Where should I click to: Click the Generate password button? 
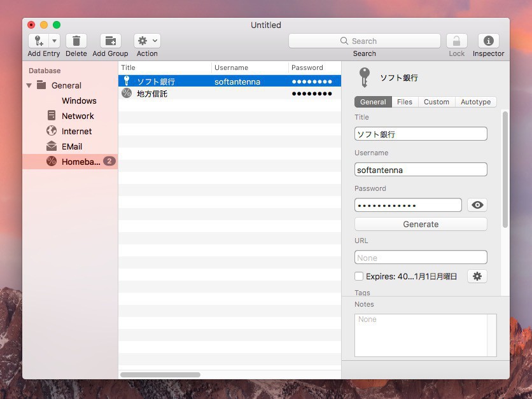click(x=421, y=224)
